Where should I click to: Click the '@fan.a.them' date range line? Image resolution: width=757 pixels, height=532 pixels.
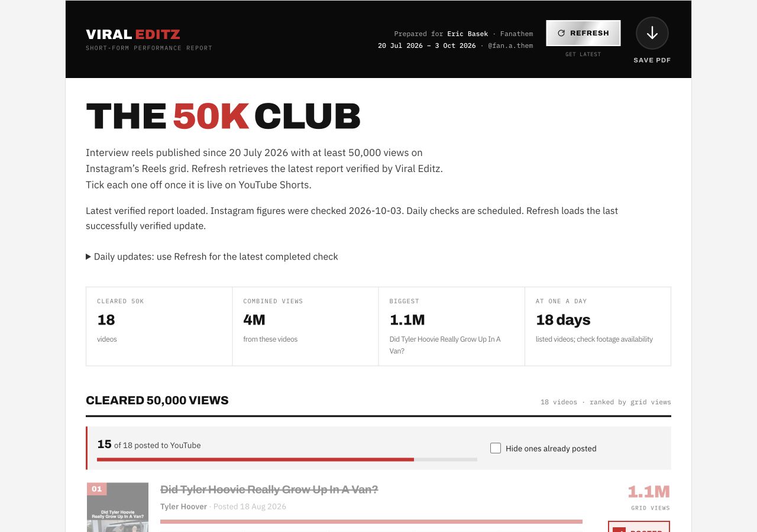(455, 46)
